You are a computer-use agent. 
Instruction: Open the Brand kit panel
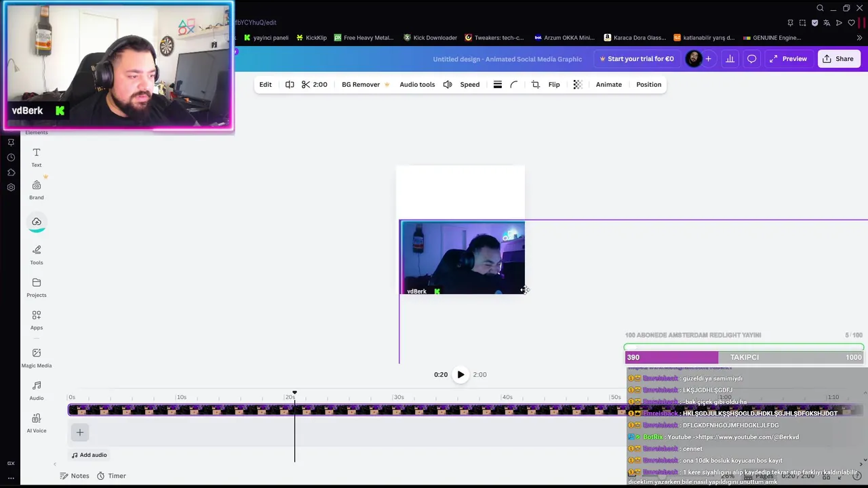[x=37, y=190]
